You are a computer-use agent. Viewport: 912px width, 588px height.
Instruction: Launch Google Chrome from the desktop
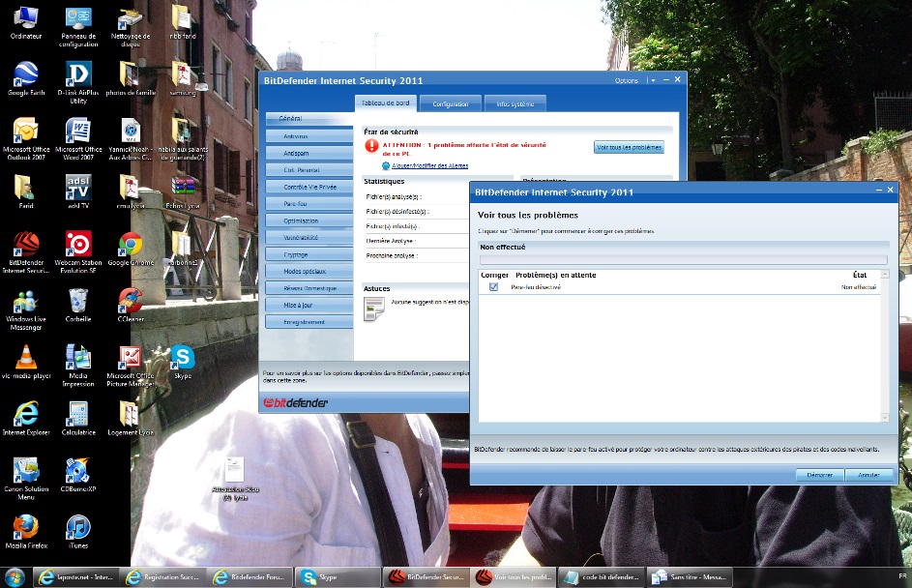131,249
